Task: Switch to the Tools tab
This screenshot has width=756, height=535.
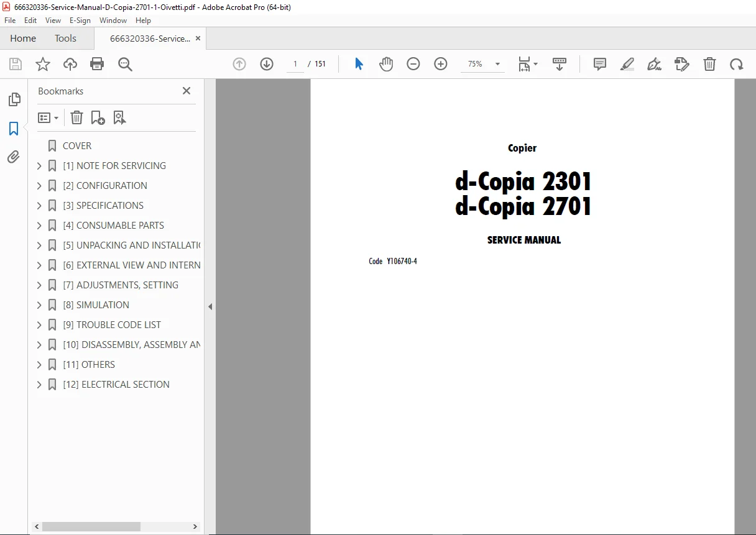Action: point(65,39)
